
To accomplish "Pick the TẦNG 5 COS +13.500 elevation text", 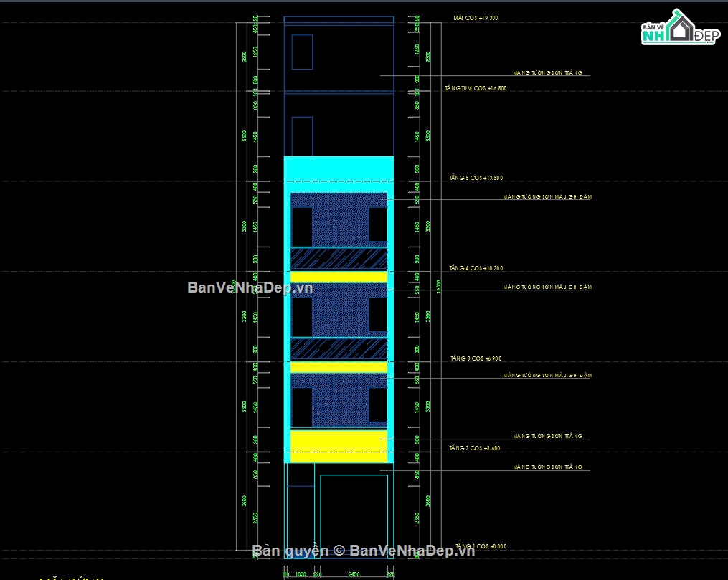I will point(476,178).
